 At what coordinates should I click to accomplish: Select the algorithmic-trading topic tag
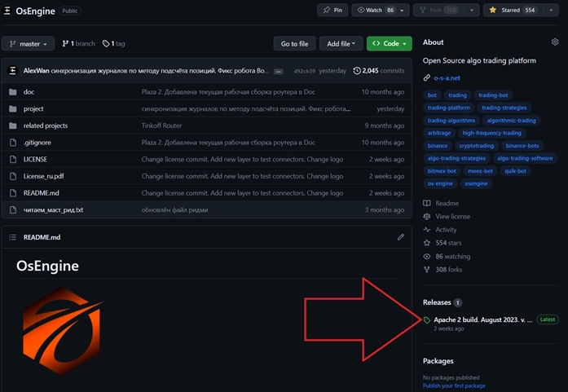click(x=511, y=121)
